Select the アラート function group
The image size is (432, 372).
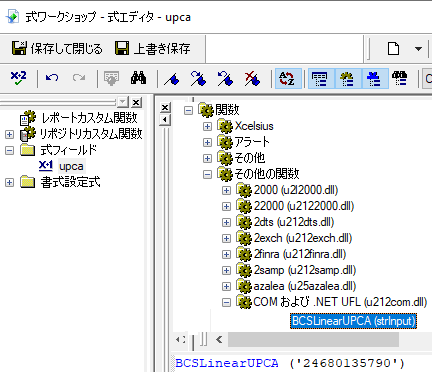[x=252, y=142]
